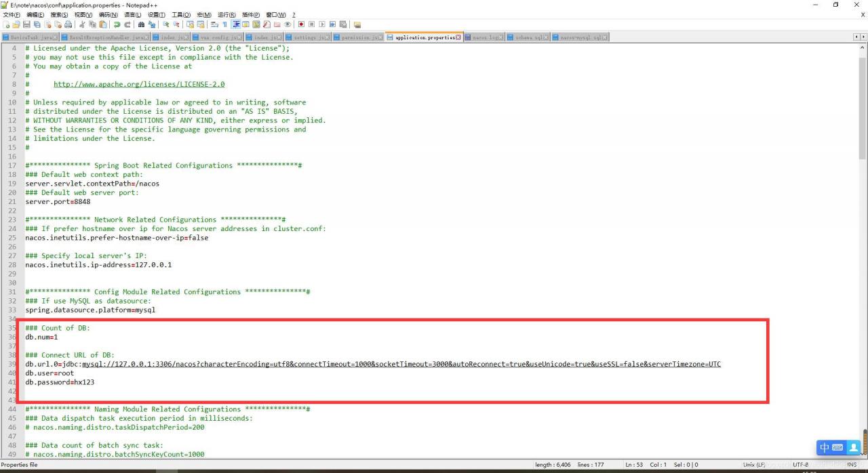The width and height of the screenshot is (868, 473).
Task: Open the 文件(F) file menu
Action: [13, 14]
